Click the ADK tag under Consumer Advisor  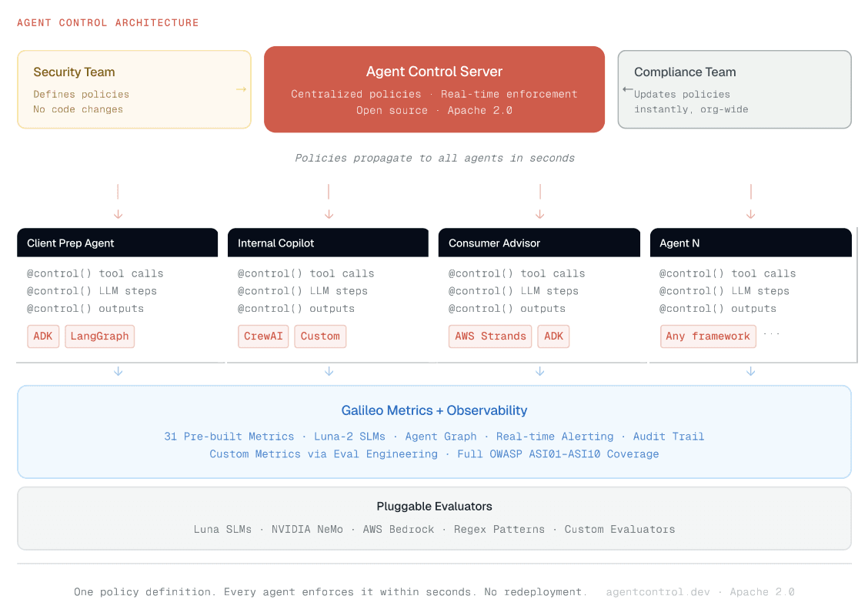[x=553, y=336]
